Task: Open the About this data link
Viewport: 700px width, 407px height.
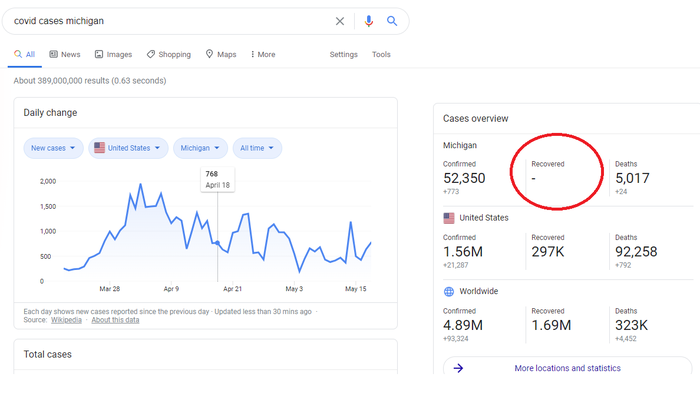Action: tap(115, 320)
